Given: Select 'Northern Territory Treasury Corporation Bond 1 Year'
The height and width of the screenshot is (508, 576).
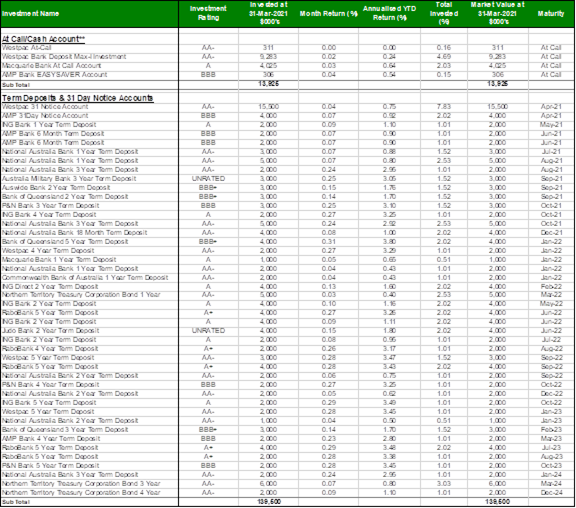Looking at the screenshot, I should (81, 295).
